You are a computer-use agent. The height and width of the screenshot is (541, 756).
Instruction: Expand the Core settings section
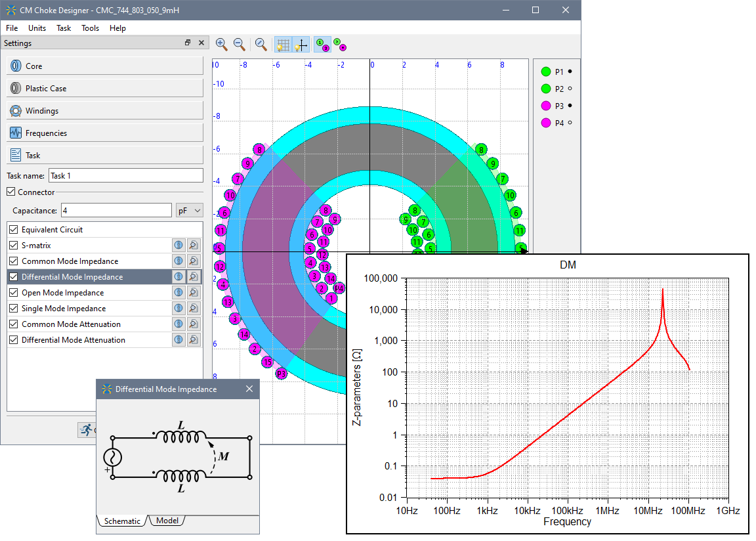click(105, 66)
